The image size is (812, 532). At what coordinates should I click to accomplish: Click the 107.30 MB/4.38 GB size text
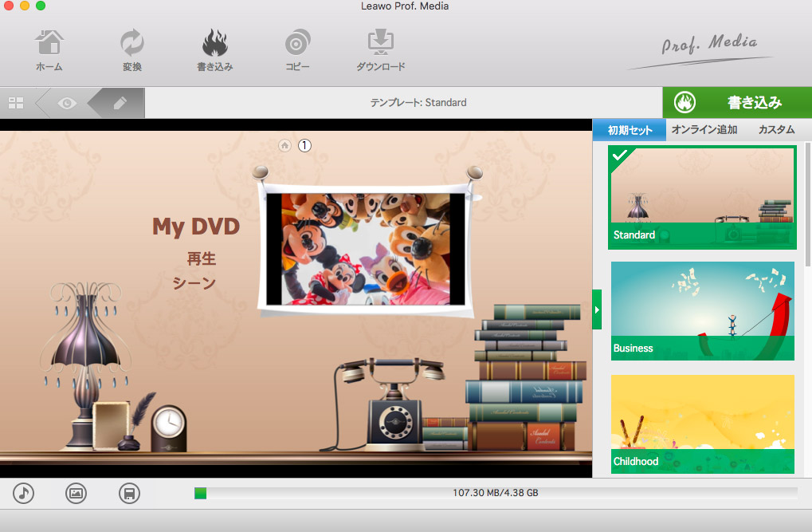click(x=496, y=493)
